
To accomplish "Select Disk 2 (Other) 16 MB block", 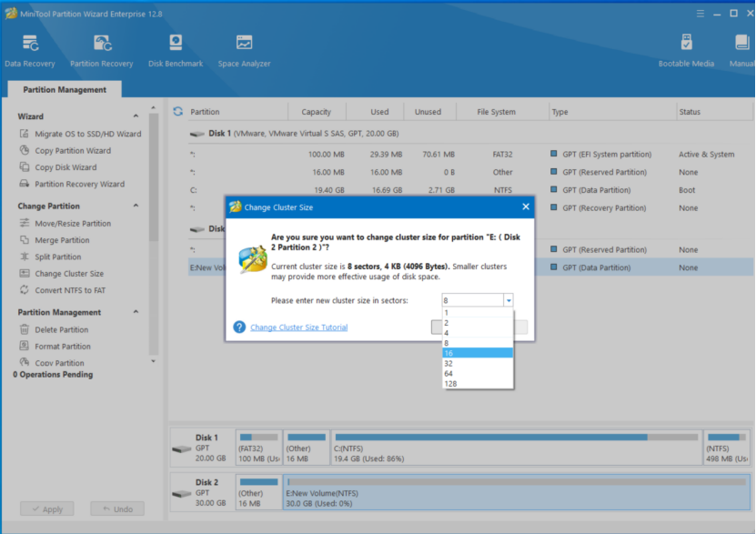I will 259,492.
